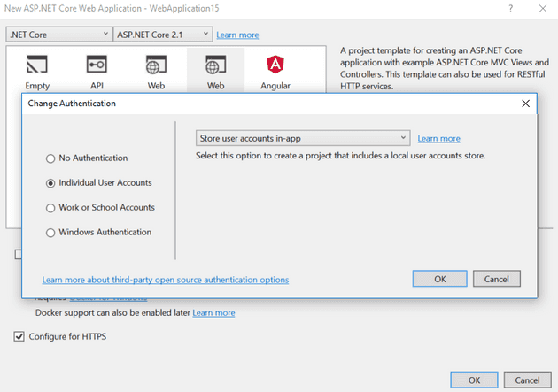Open Learn more link beside version dropdown

point(237,35)
